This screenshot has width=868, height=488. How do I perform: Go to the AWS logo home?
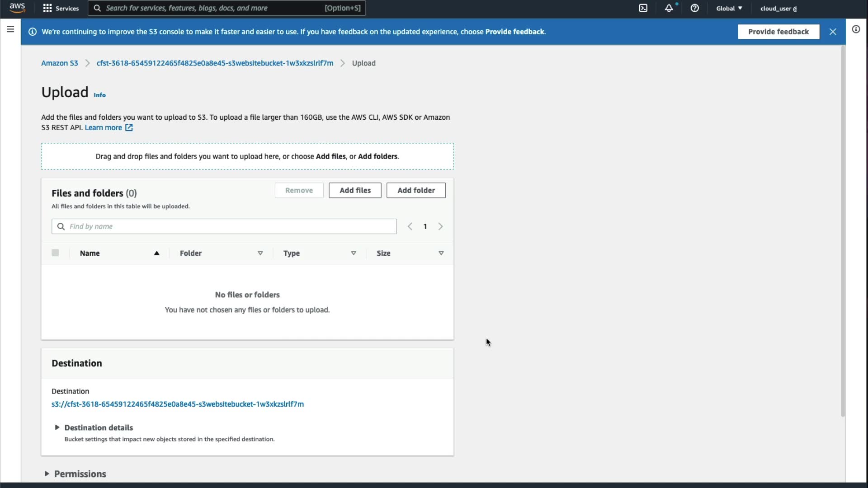(17, 8)
